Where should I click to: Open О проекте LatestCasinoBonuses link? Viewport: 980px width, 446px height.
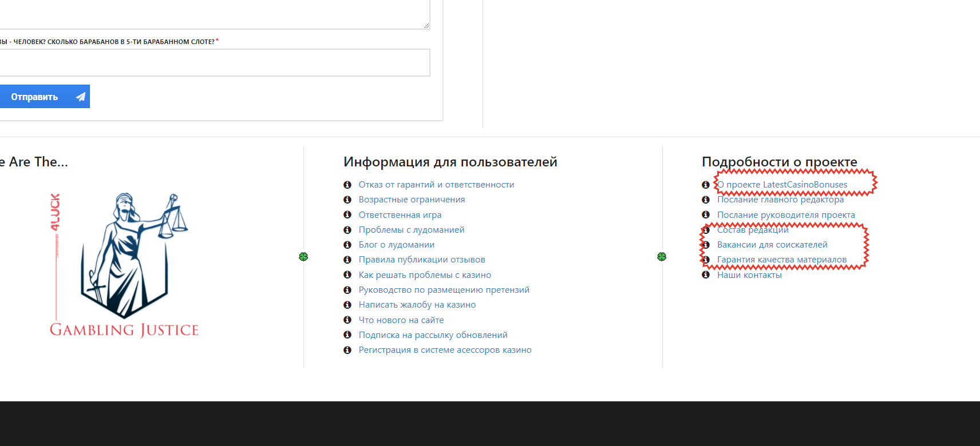pos(783,185)
